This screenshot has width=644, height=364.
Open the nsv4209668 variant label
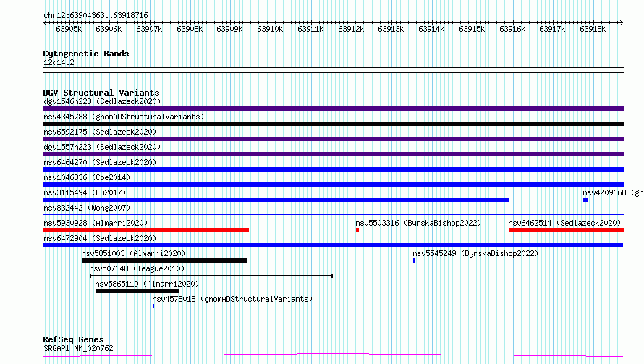(613, 192)
